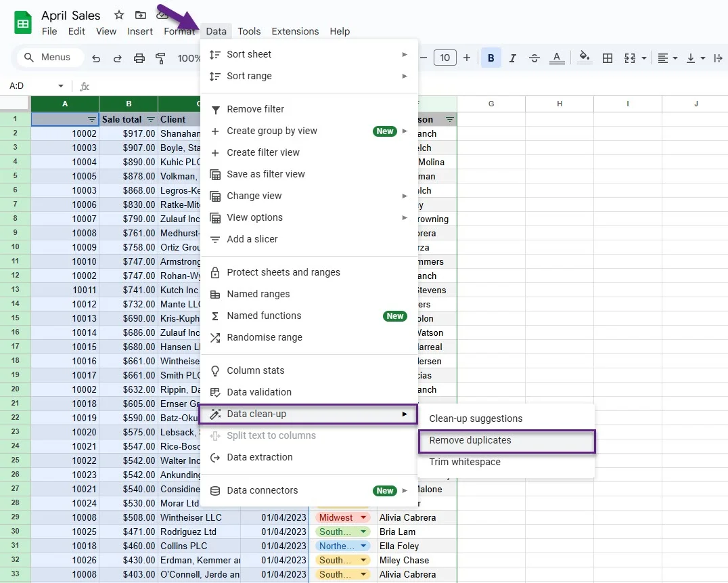Increase font size with plus button
Screen dimensions: 728x583
467,58
